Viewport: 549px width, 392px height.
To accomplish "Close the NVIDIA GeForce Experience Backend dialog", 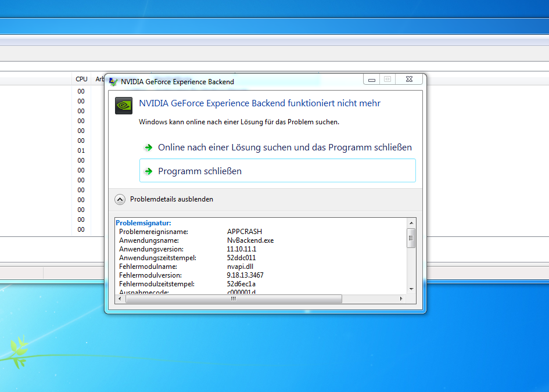I will (409, 79).
